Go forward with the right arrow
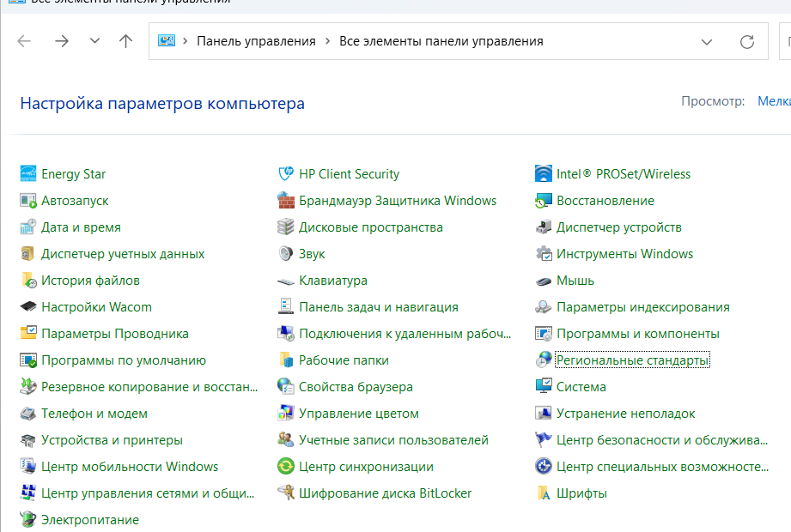791x532 pixels. 62,41
